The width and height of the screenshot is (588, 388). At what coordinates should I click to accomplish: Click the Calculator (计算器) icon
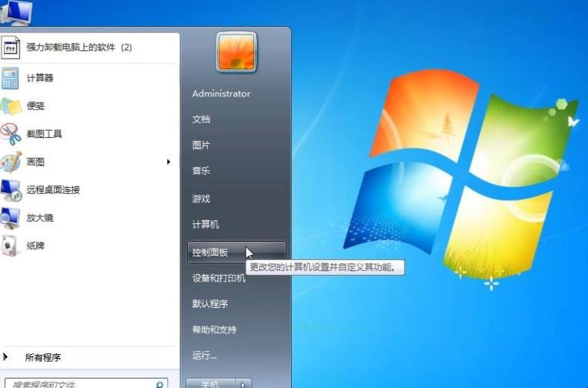click(x=10, y=79)
